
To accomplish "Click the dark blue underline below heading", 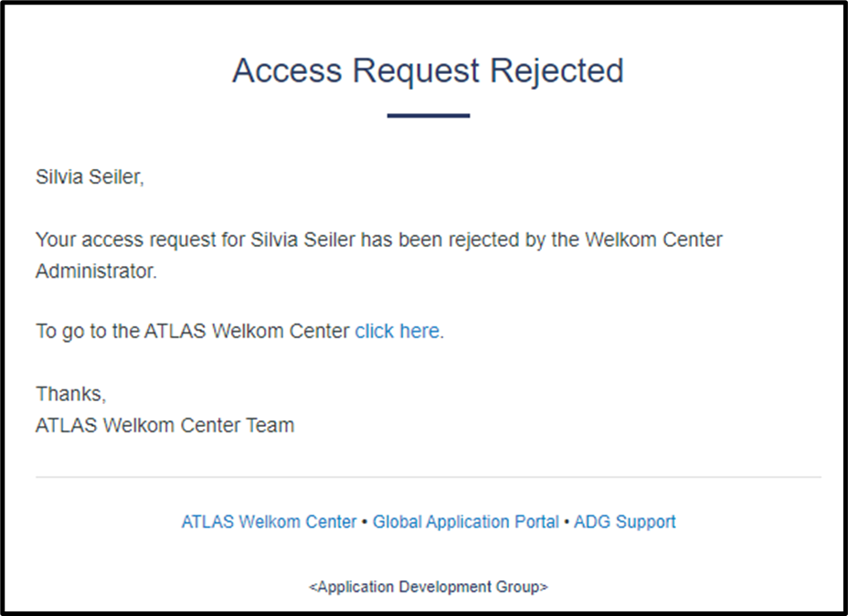I will [x=429, y=116].
